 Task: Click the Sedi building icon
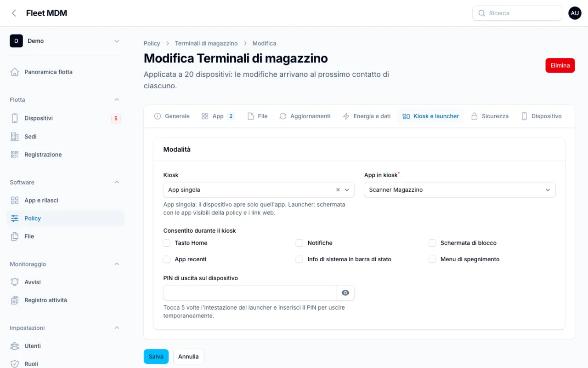pyautogui.click(x=15, y=137)
